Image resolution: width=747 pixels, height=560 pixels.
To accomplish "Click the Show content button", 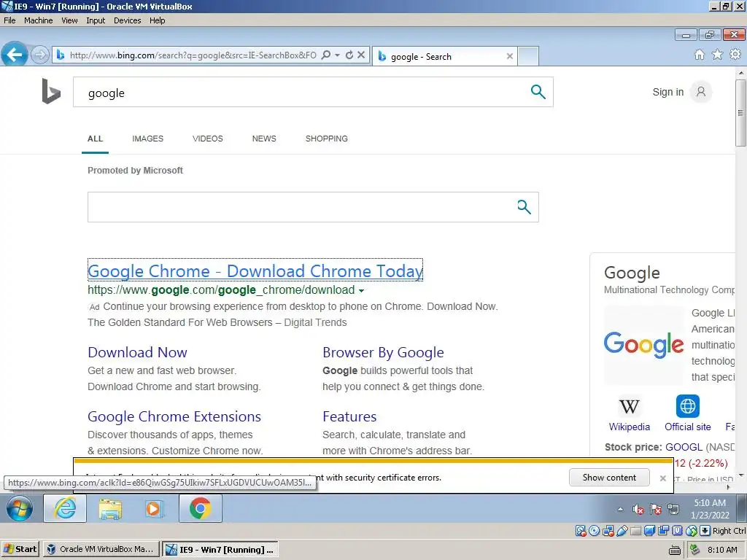I will click(x=609, y=477).
